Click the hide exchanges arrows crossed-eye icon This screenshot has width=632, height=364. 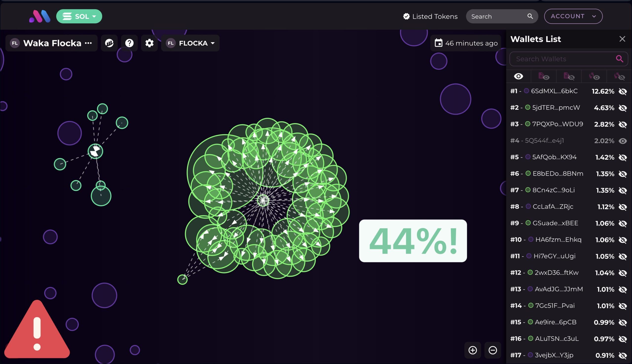click(x=619, y=76)
